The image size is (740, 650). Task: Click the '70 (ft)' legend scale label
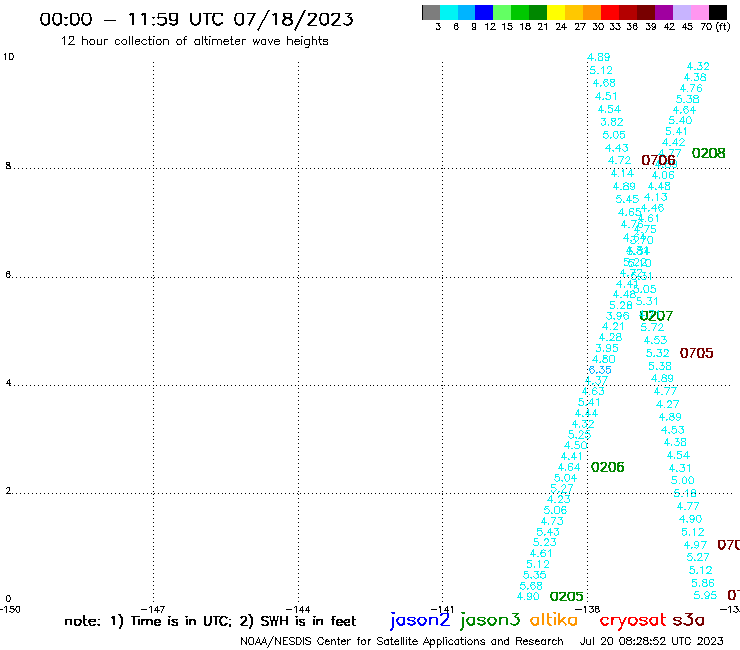pos(715,27)
